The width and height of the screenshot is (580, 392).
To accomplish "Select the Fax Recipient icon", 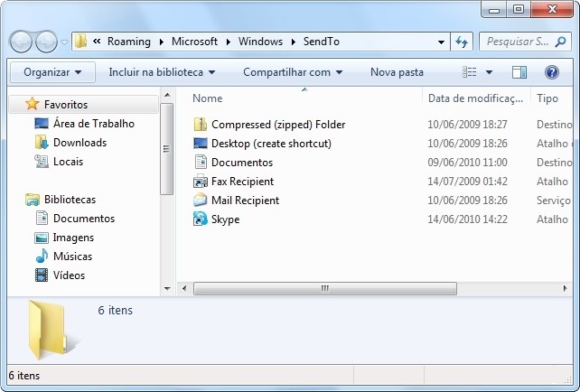I will pos(201,182).
